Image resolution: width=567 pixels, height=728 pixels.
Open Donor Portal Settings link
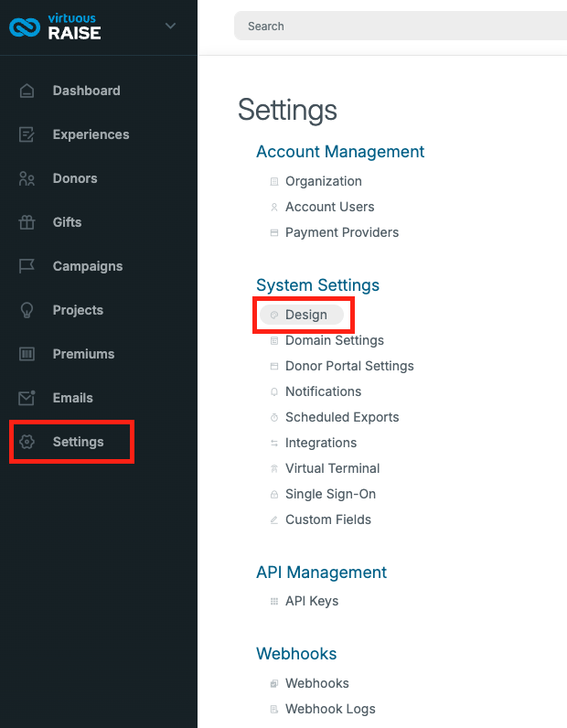pos(349,366)
